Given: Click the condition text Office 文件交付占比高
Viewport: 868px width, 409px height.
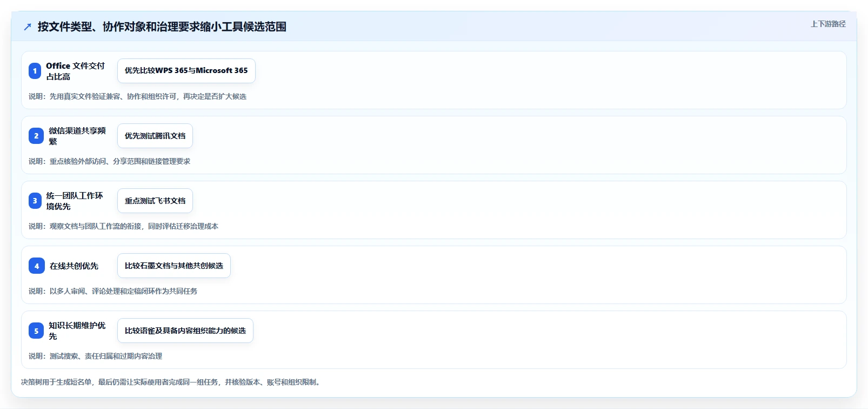Looking at the screenshot, I should 76,71.
